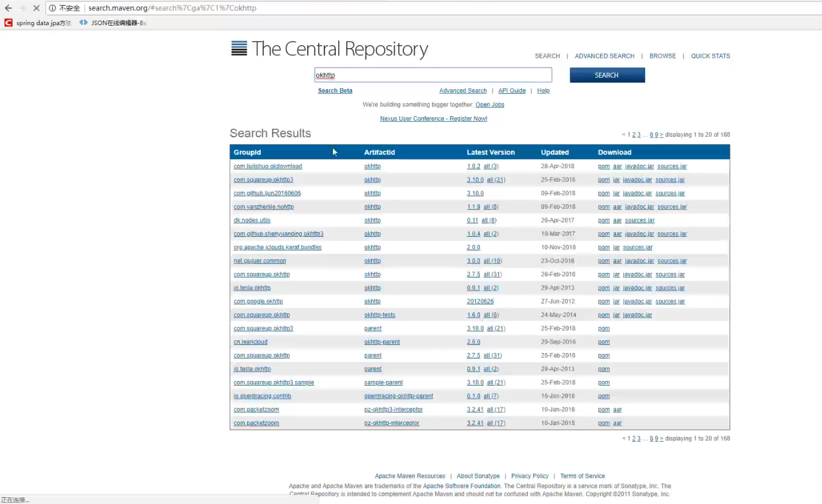Download aar for dk.nodes.utils row
The image size is (822, 504).
coord(617,220)
